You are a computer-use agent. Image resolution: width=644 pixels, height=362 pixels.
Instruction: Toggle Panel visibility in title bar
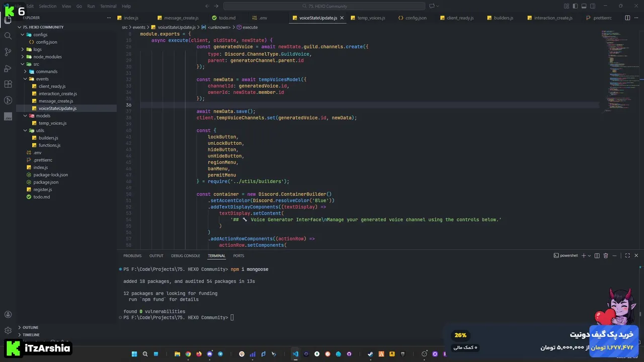[584, 6]
